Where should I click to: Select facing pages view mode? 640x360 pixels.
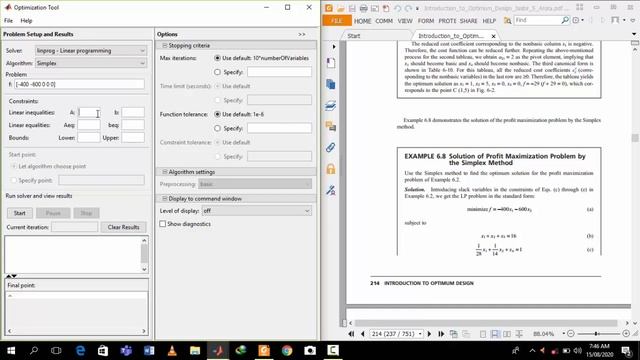507,334
